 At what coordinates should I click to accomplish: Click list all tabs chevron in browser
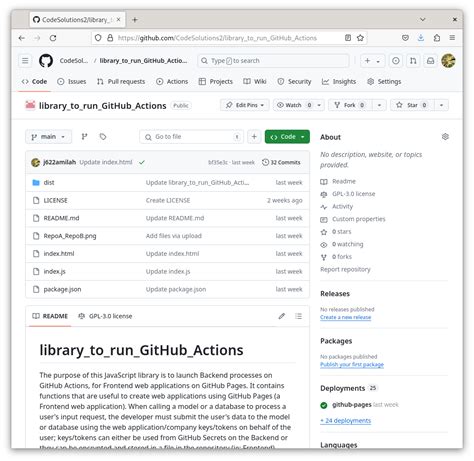pyautogui.click(x=423, y=20)
